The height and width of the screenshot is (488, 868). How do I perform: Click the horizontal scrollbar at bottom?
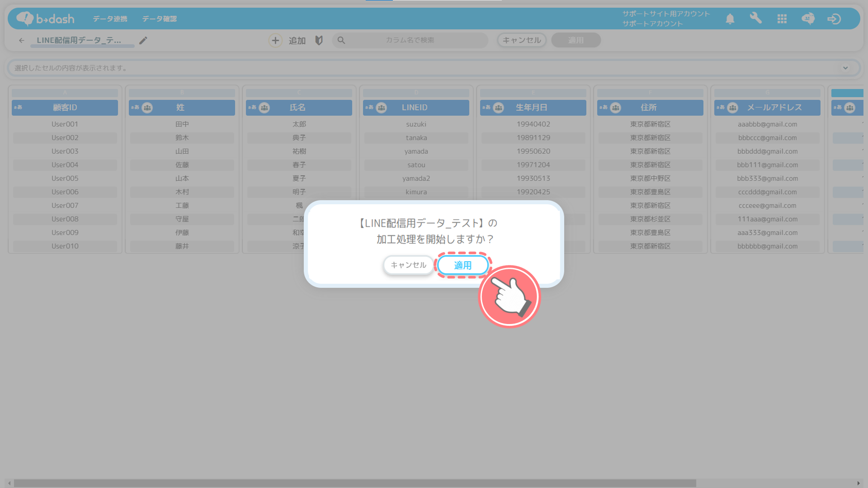tap(355, 483)
